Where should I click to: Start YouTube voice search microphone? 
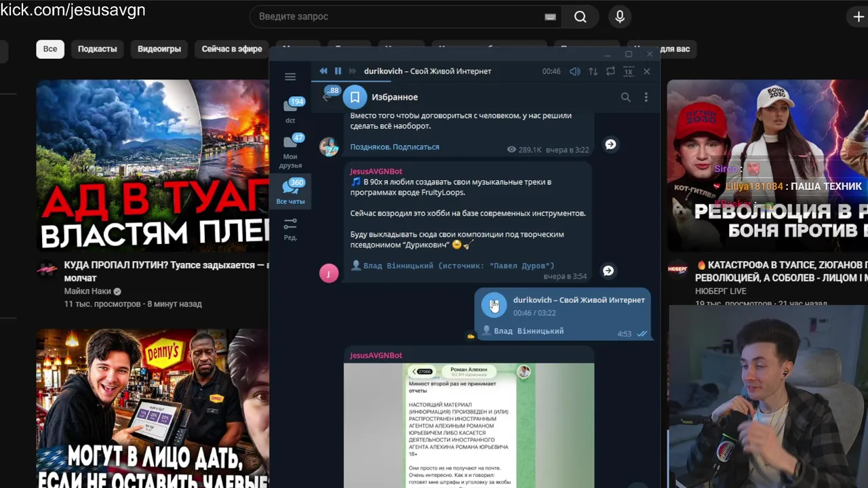[620, 17]
